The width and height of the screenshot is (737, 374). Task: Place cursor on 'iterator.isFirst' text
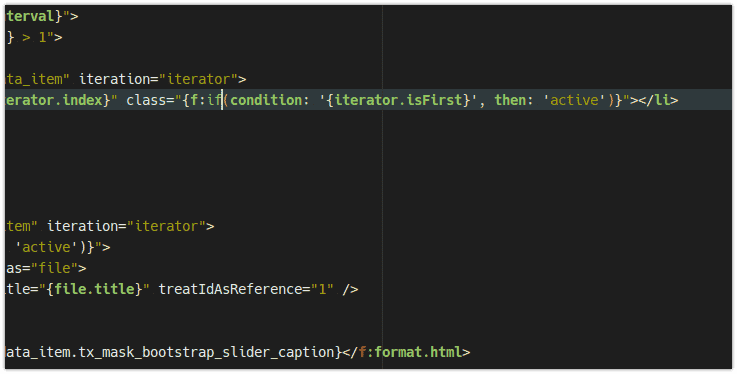[398, 100]
